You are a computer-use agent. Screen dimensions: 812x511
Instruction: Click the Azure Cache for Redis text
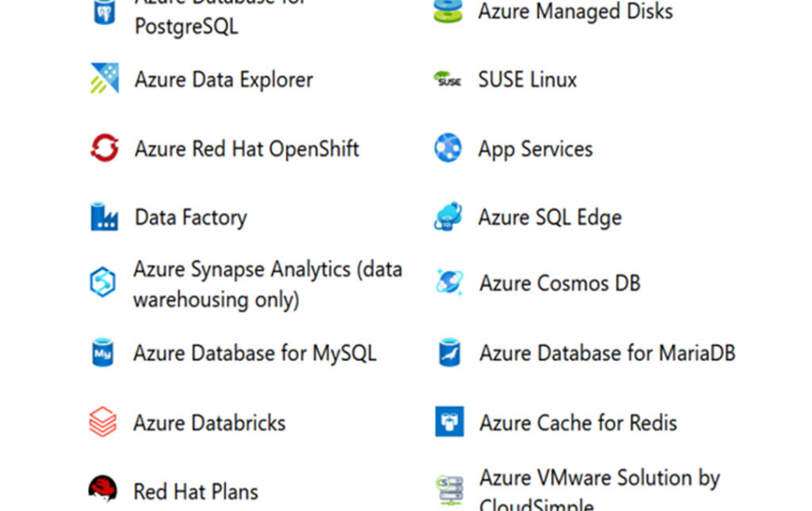(578, 423)
